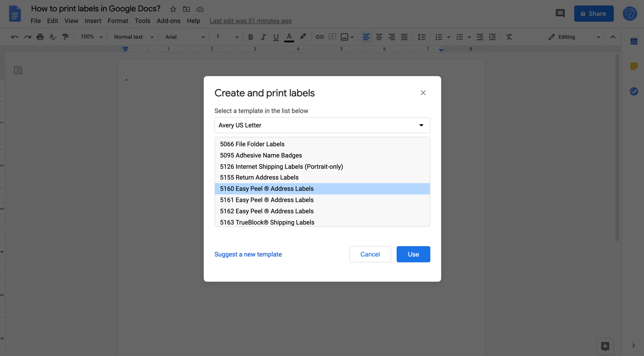Open the account avatar menu
644x356 pixels.
[x=630, y=14]
